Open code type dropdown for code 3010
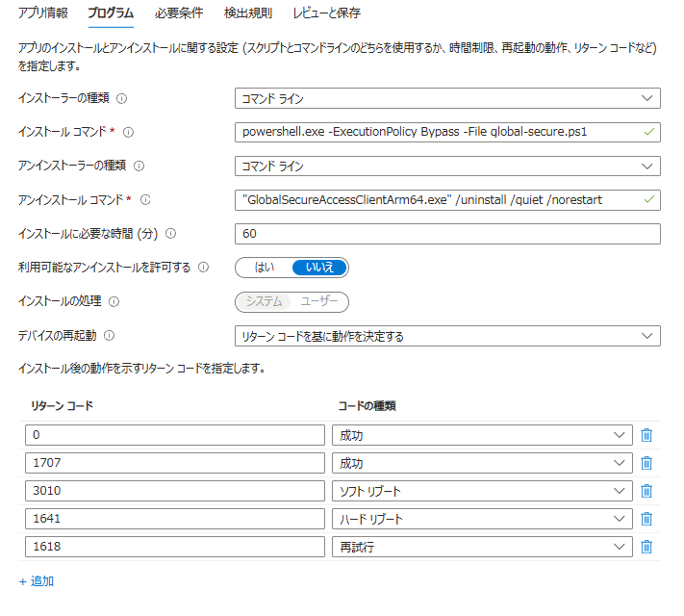 [x=481, y=491]
